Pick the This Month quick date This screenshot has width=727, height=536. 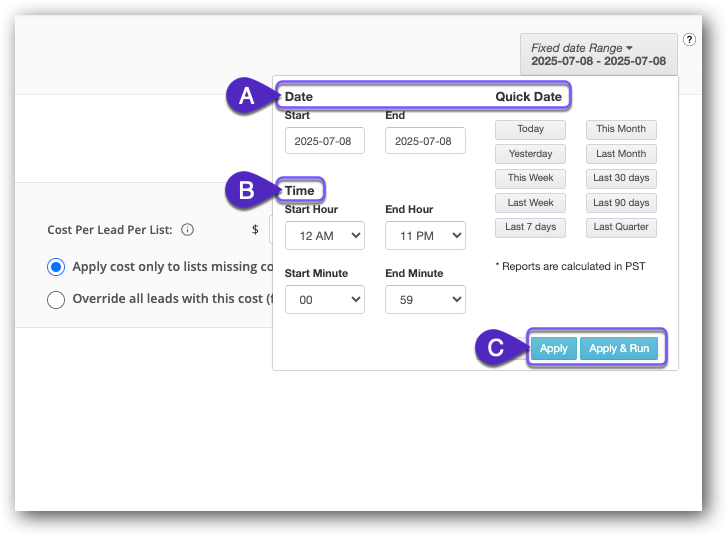pyautogui.click(x=621, y=129)
